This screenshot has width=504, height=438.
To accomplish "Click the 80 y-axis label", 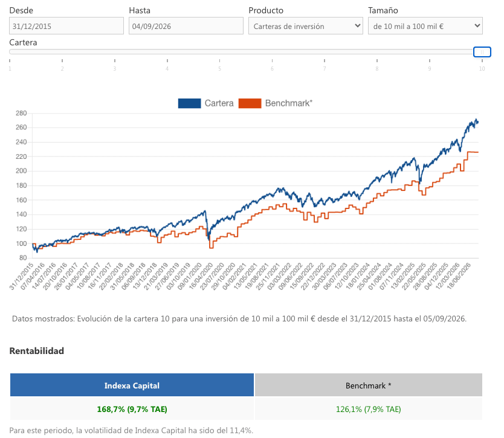I will click(23, 258).
